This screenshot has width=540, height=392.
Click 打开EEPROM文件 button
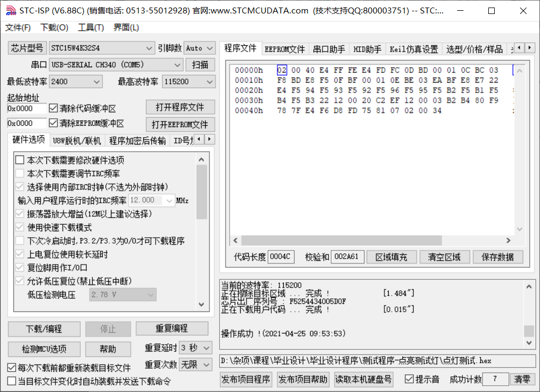pyautogui.click(x=180, y=124)
